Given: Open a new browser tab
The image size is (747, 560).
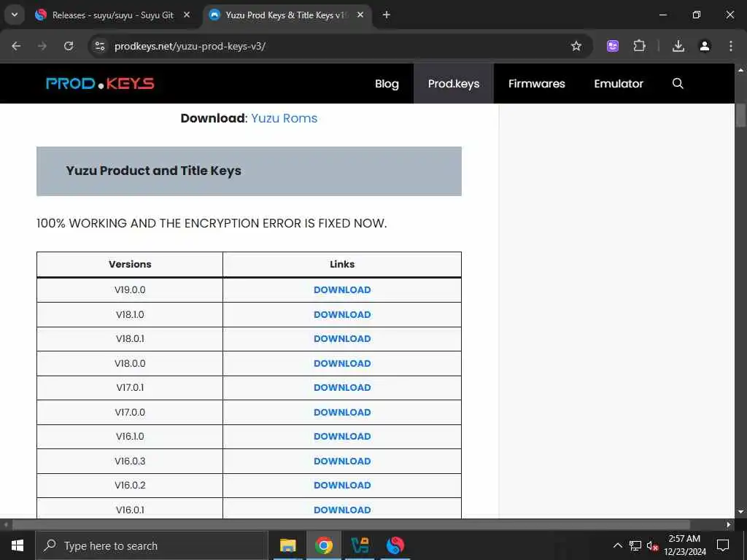Looking at the screenshot, I should click(387, 15).
